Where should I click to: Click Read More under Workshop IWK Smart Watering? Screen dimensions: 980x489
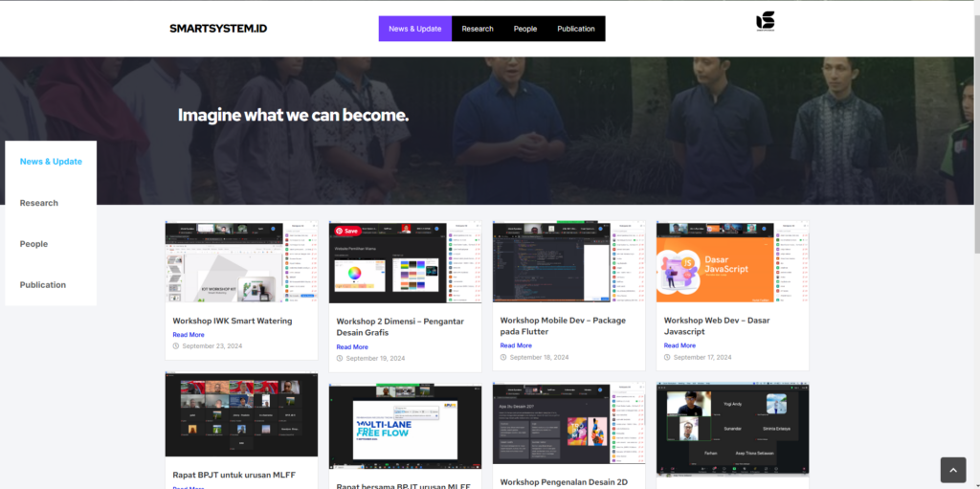pos(189,335)
